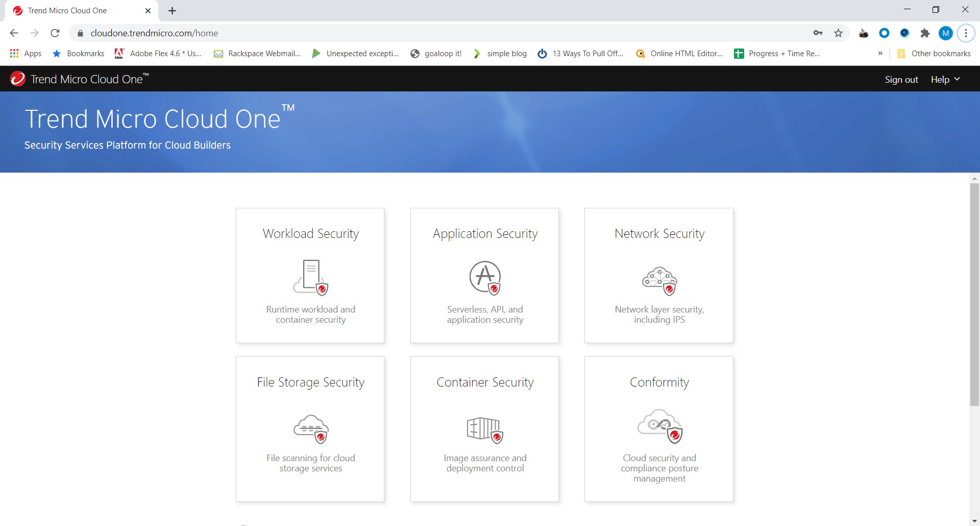Close the Trend Micro Cloud One tab
This screenshot has width=980, height=526.
tap(148, 11)
